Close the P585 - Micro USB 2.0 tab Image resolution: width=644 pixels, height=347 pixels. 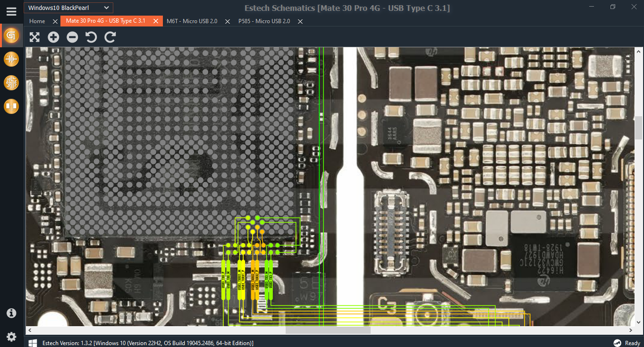300,21
